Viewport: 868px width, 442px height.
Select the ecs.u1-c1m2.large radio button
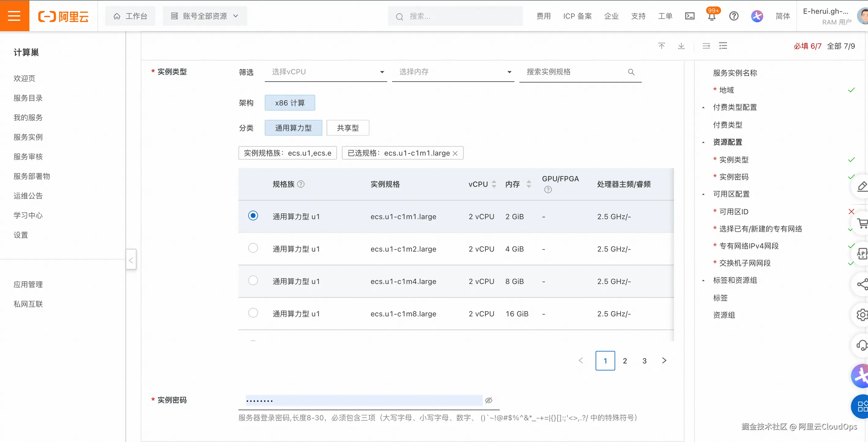[253, 248]
